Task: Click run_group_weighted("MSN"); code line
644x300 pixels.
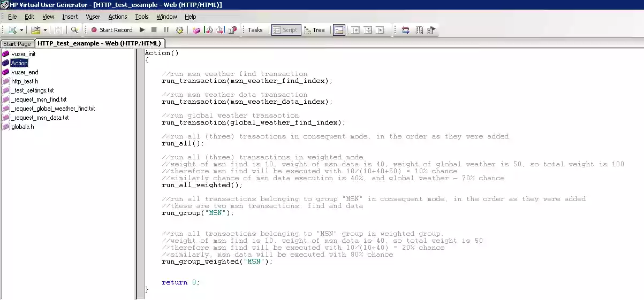Action: point(217,261)
